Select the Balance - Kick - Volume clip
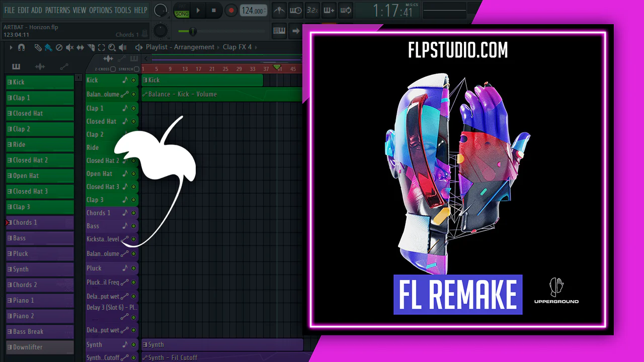 click(221, 94)
